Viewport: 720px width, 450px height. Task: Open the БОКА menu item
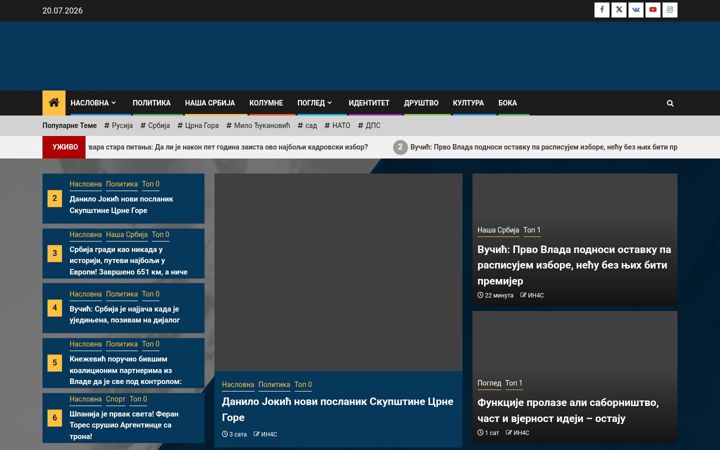point(507,103)
